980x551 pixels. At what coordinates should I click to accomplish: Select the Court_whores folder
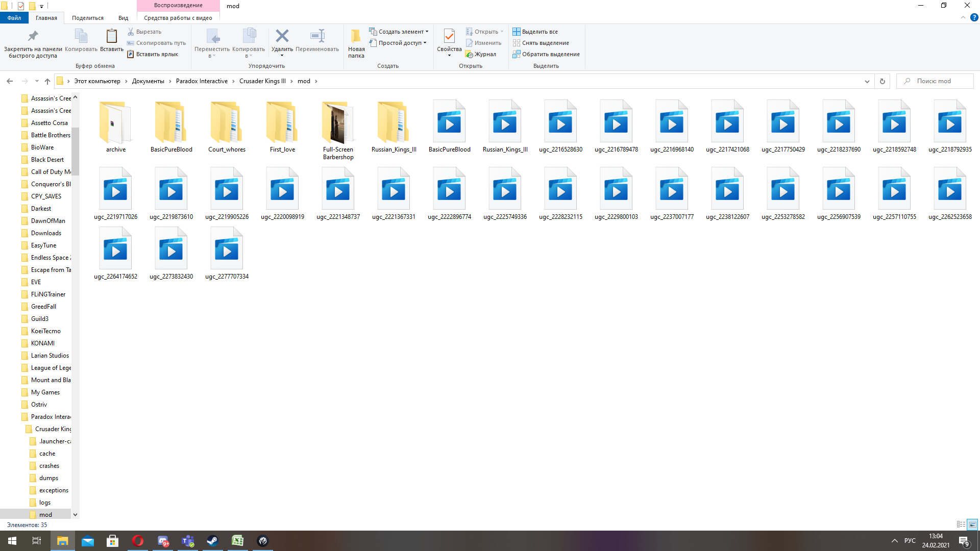tap(227, 127)
